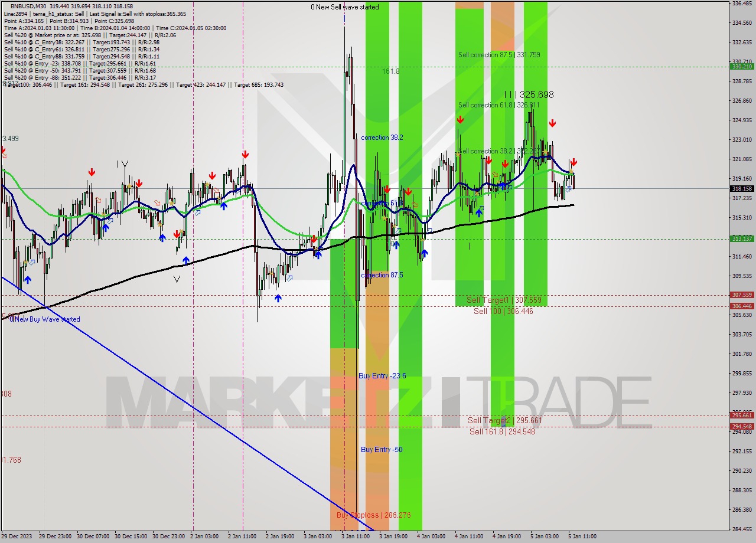
Task: Select the 'Sell Target2 | 295.661' label
Action: (x=505, y=420)
